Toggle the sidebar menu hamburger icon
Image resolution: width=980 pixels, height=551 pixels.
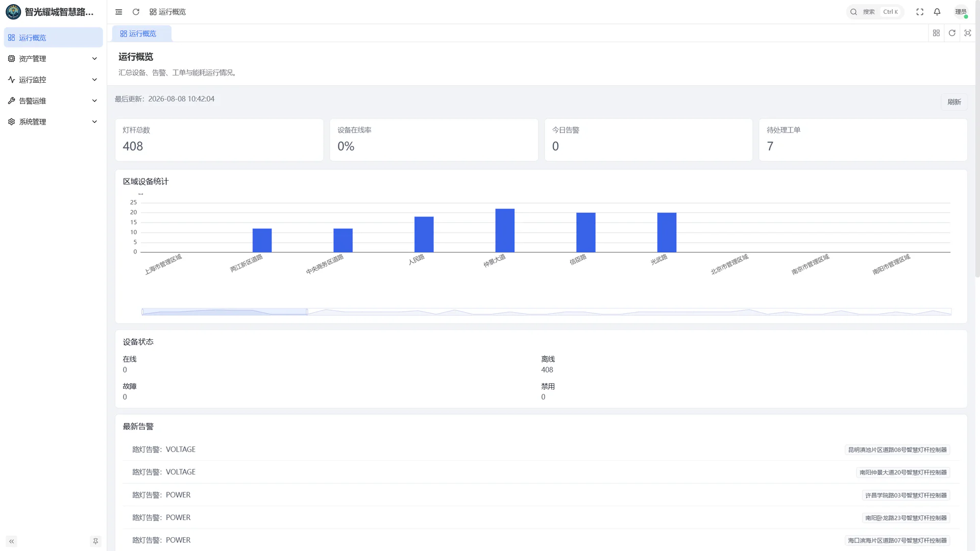tap(118, 12)
